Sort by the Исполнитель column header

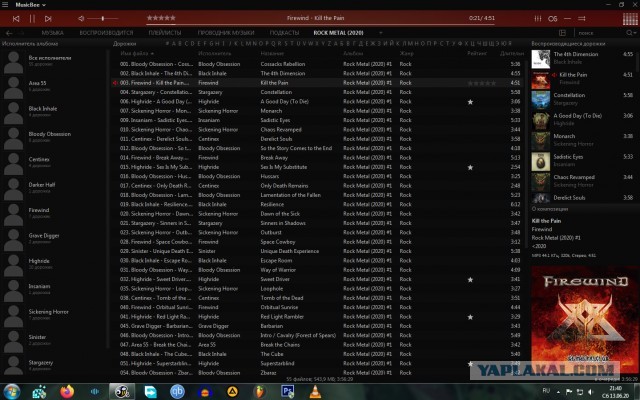[x=215, y=53]
